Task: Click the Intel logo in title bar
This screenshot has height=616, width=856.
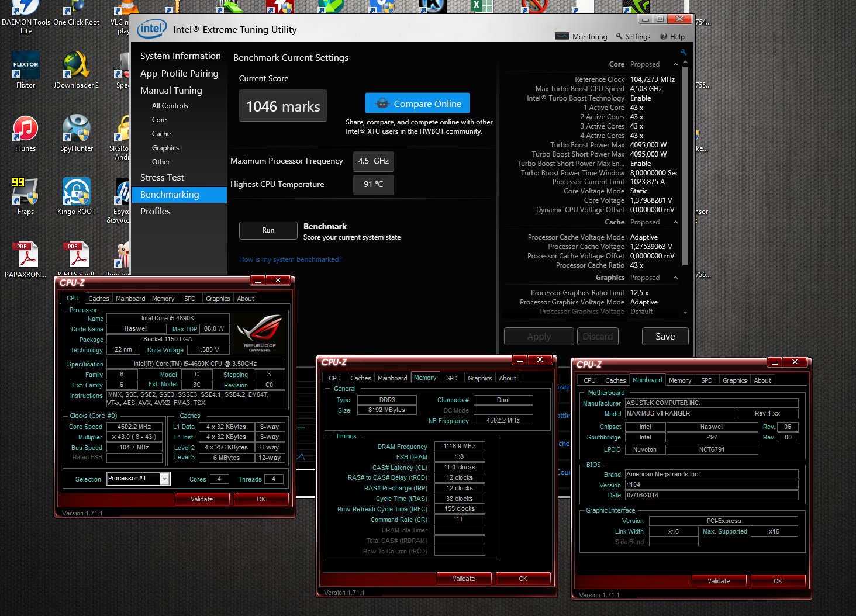Action: coord(152,29)
